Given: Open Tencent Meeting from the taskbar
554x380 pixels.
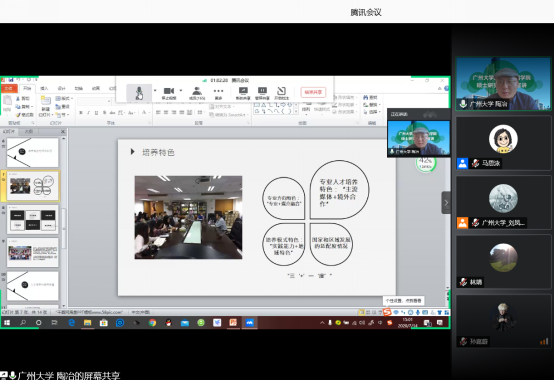Looking at the screenshot, I should 249,322.
